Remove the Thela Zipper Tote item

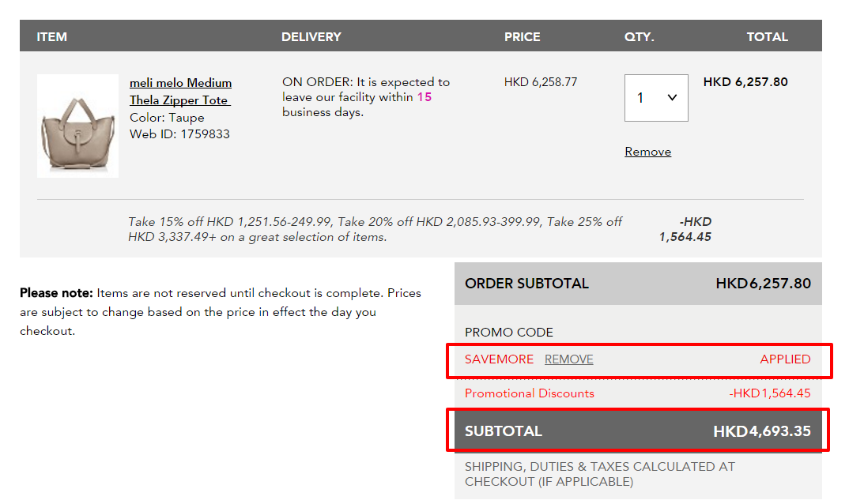(647, 152)
